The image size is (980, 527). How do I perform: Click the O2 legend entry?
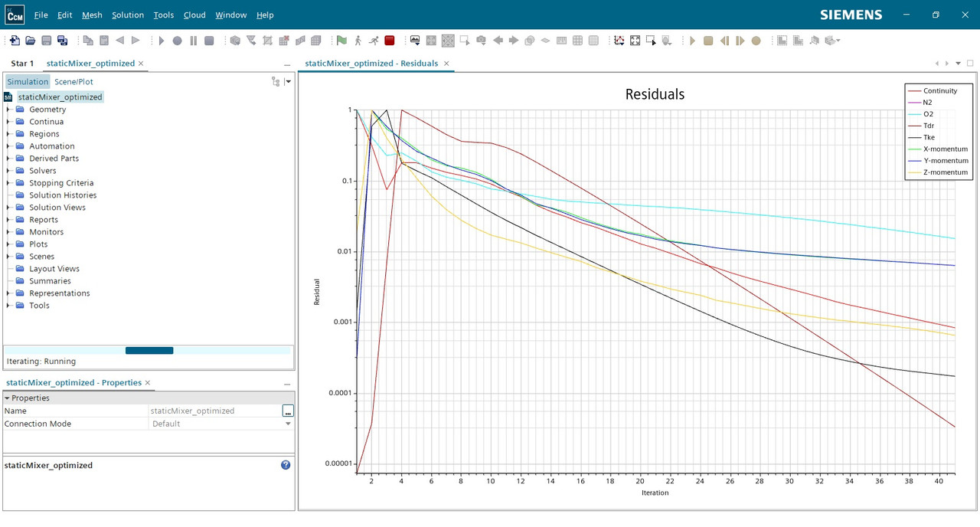click(928, 114)
